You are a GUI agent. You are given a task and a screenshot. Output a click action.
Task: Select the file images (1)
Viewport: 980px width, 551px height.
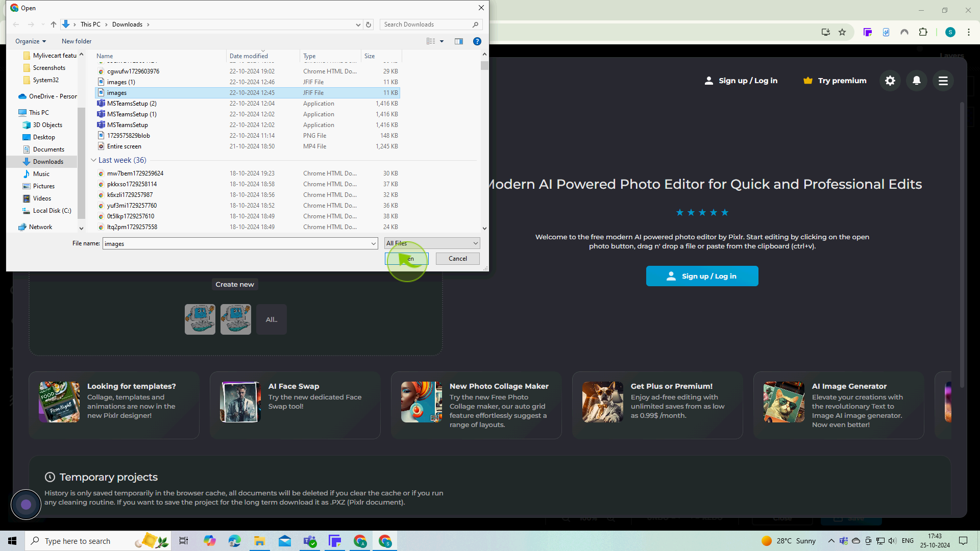click(x=247, y=82)
